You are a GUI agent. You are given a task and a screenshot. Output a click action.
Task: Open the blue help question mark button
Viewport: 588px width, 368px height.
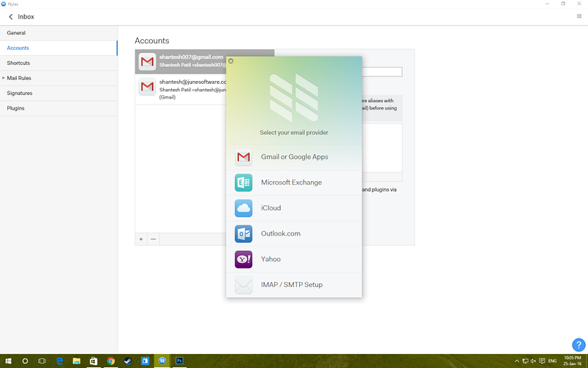(x=578, y=344)
